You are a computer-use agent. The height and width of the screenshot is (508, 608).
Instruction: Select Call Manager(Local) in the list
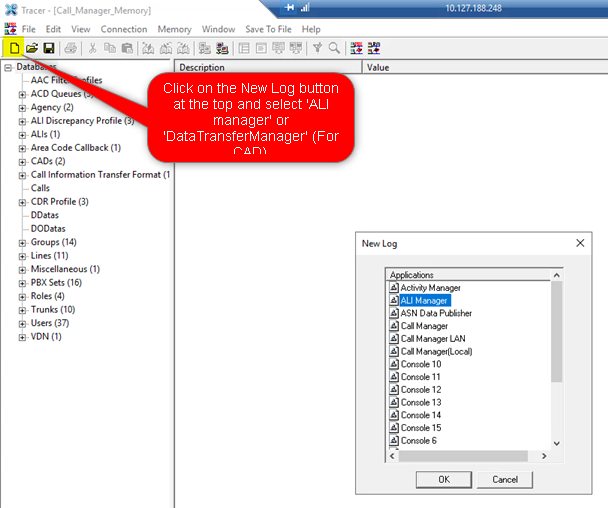tap(437, 351)
